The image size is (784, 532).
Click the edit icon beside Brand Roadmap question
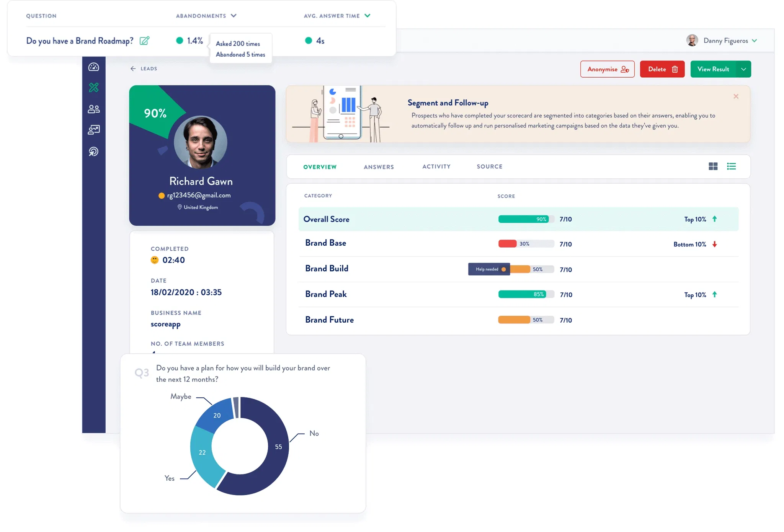point(144,41)
